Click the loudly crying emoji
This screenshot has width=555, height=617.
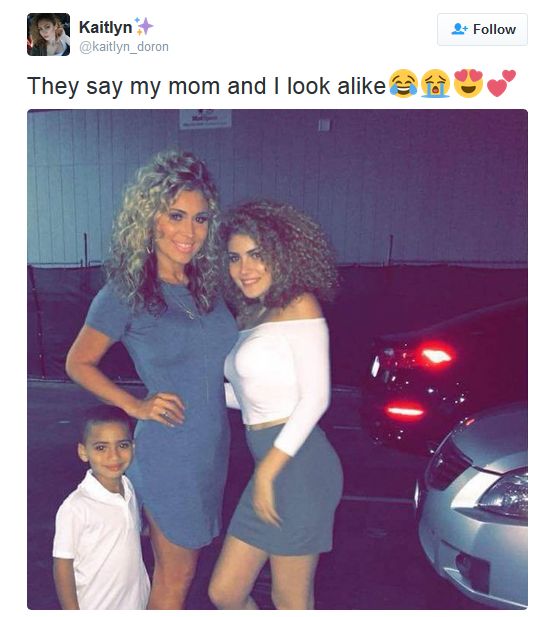point(435,83)
